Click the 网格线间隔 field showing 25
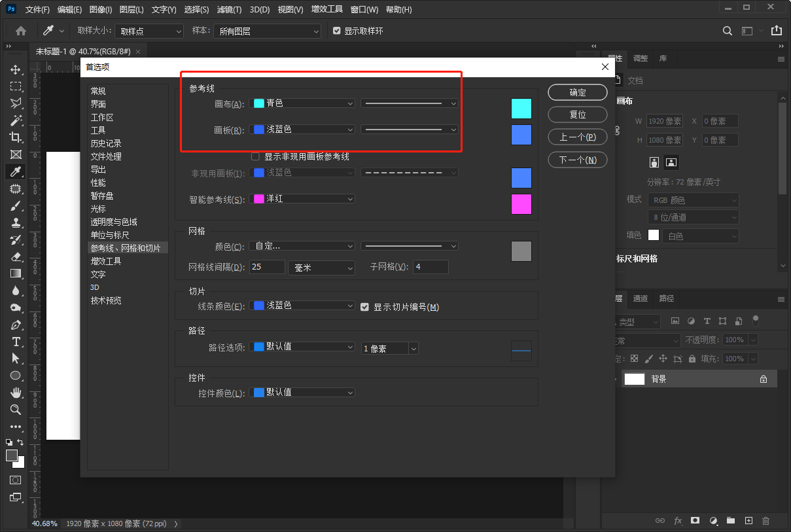The image size is (791, 532). 267,267
